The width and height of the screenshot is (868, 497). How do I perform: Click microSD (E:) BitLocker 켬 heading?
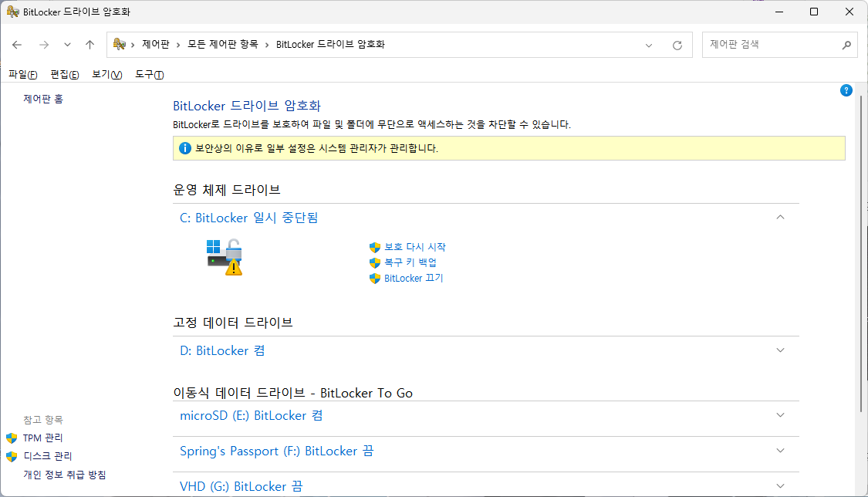pos(251,416)
